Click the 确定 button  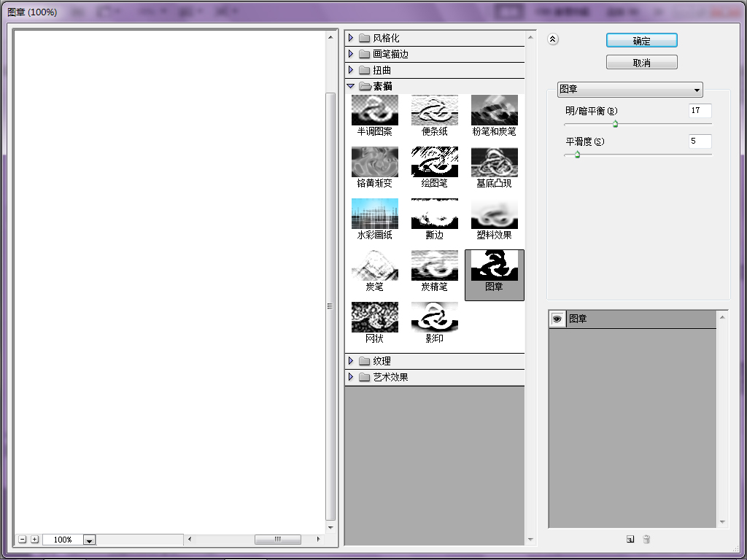pos(642,41)
